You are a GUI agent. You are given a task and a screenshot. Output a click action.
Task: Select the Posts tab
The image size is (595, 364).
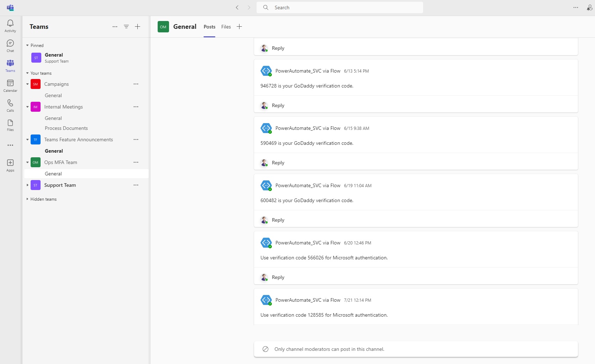tap(209, 27)
